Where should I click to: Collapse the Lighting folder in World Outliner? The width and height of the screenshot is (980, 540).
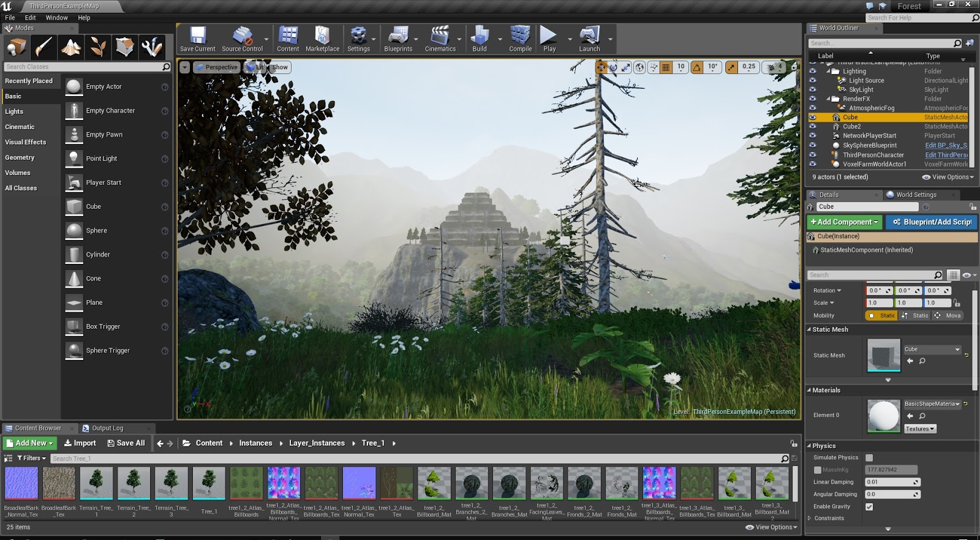pyautogui.click(x=829, y=71)
